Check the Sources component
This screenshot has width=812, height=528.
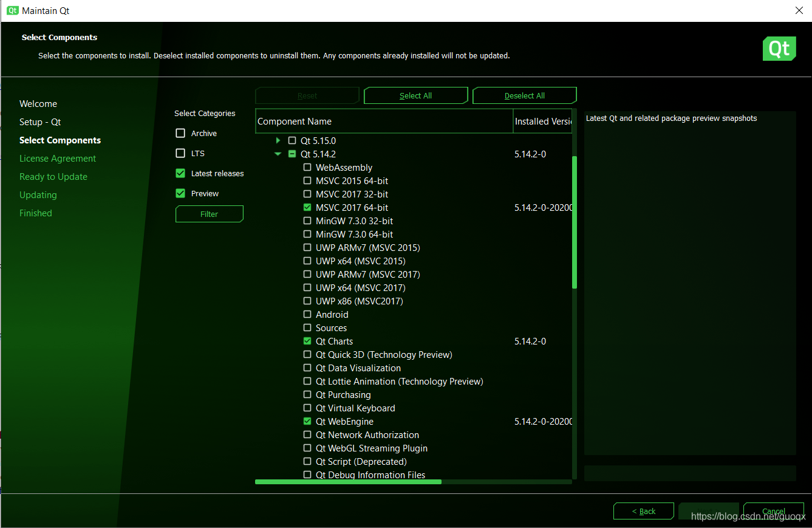point(307,327)
